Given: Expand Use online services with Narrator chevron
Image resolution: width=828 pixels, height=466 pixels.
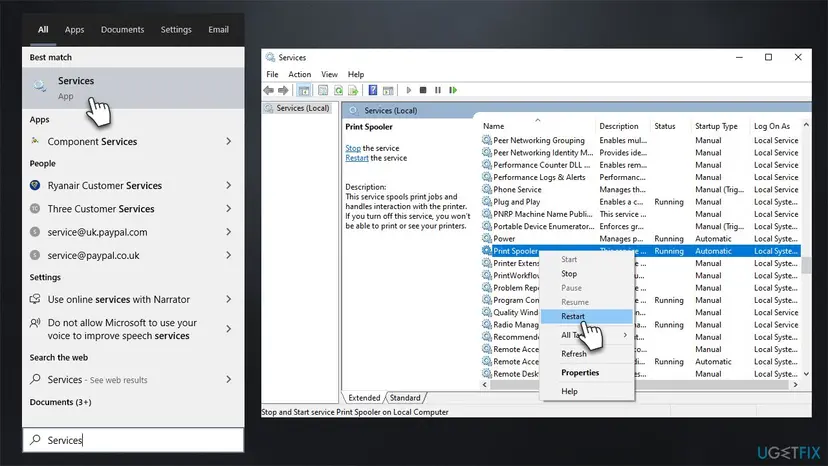Looking at the screenshot, I should coord(229,299).
